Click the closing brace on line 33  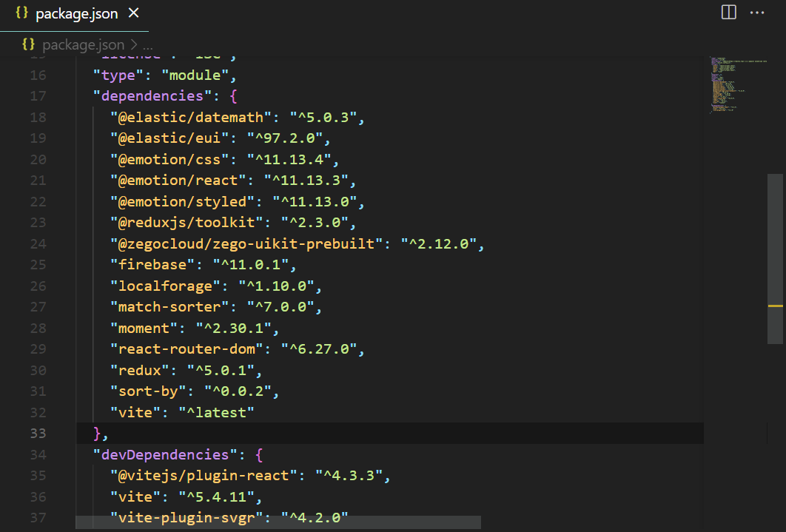point(98,434)
